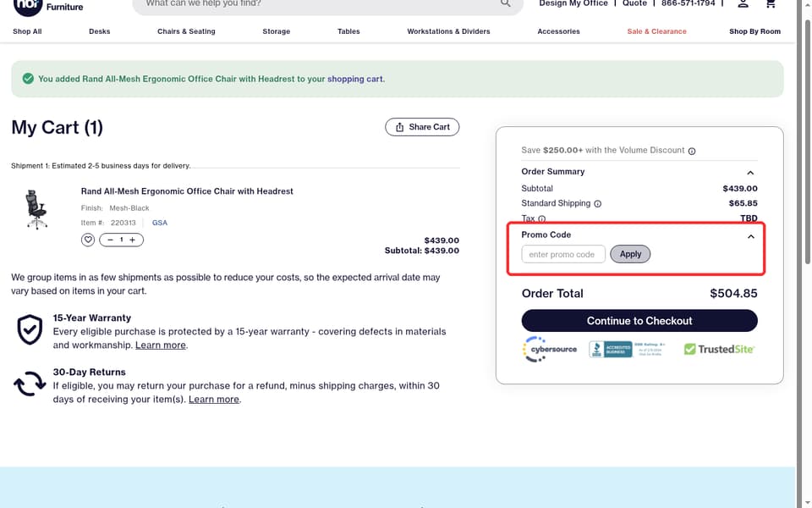Viewport: 812px width, 508px height.
Task: Click the 15-Year Warranty heading
Action: 91,317
